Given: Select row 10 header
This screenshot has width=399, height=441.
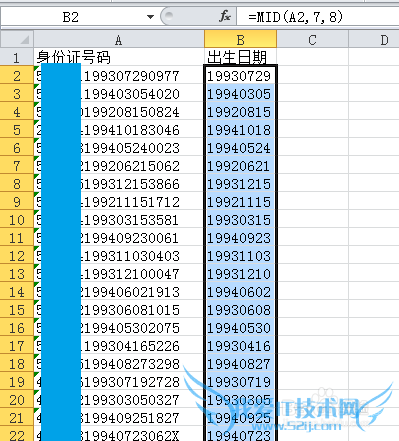Looking at the screenshot, I should coord(17,219).
